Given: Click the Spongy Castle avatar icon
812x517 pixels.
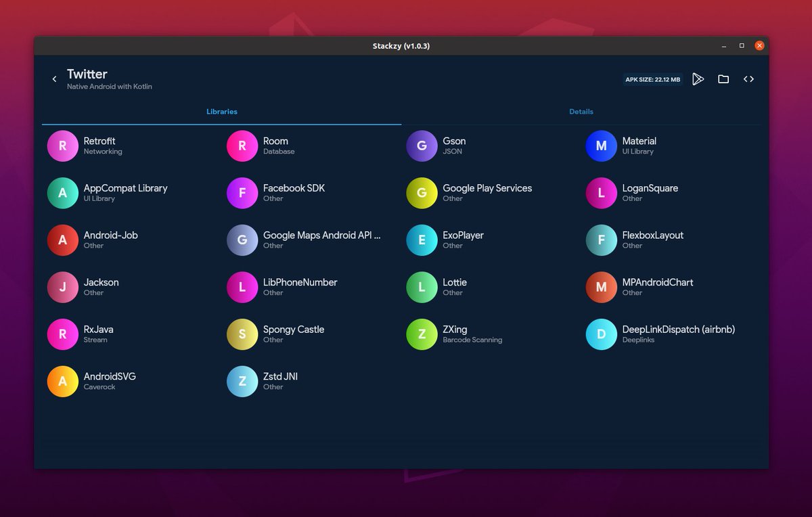Looking at the screenshot, I should coord(242,334).
